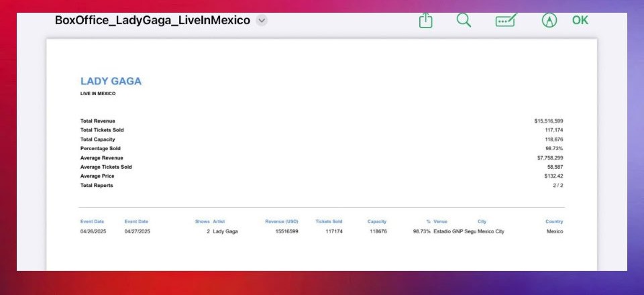This screenshot has height=295, width=644.
Task: Select the Average Revenue label
Action: coord(101,158)
